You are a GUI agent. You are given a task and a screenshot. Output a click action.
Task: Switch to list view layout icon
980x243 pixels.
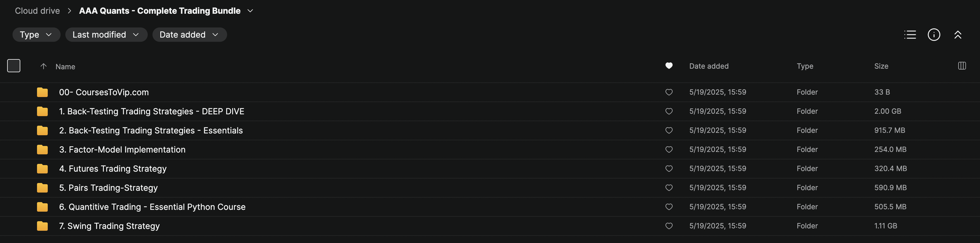[x=910, y=35]
